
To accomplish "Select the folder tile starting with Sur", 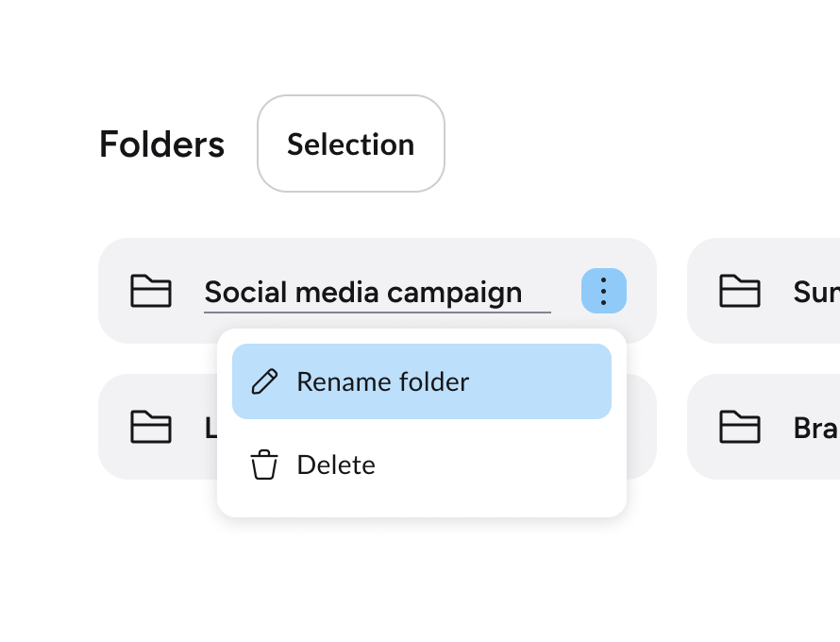I will (774, 291).
